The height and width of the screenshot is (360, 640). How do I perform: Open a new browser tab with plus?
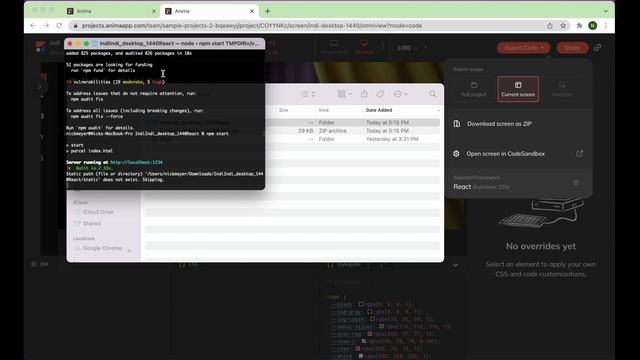pyautogui.click(x=267, y=11)
